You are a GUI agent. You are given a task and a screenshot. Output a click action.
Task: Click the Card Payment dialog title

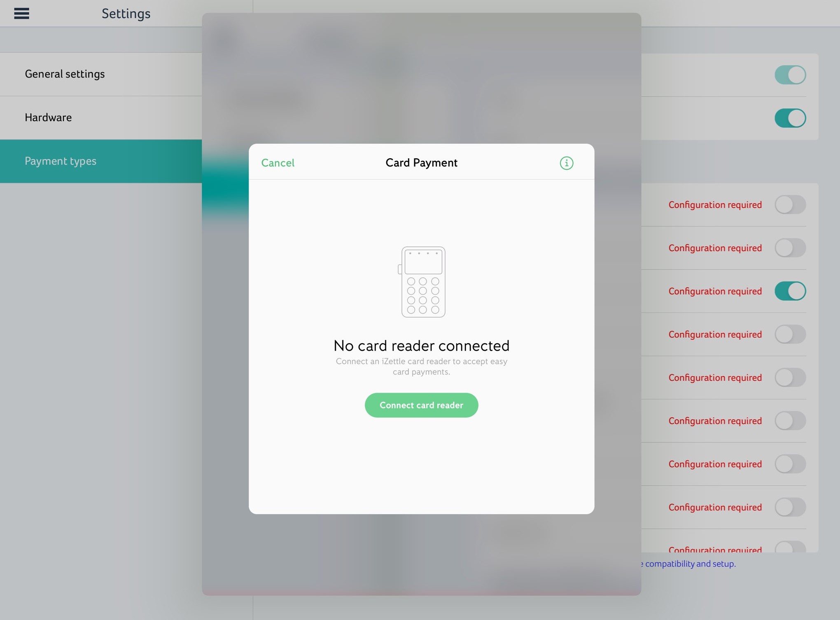click(421, 163)
